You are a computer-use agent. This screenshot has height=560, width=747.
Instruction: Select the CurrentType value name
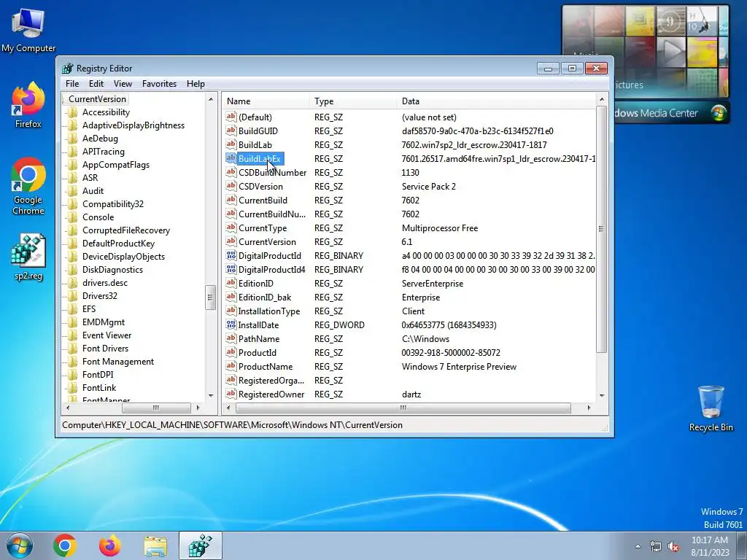pyautogui.click(x=263, y=227)
